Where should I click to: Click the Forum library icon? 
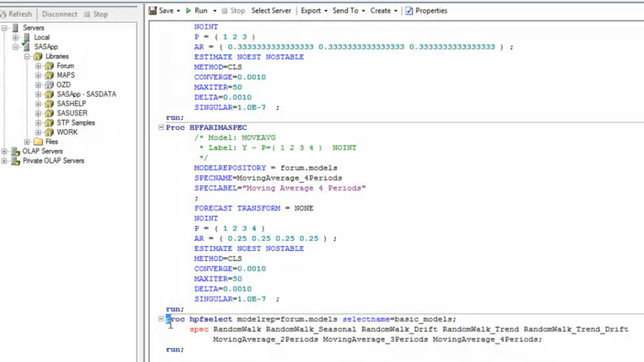click(x=49, y=66)
